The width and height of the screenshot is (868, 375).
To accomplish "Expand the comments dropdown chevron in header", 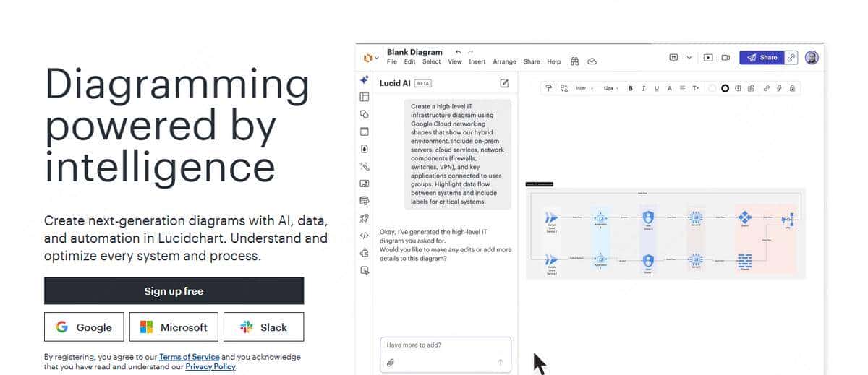I will (x=689, y=58).
